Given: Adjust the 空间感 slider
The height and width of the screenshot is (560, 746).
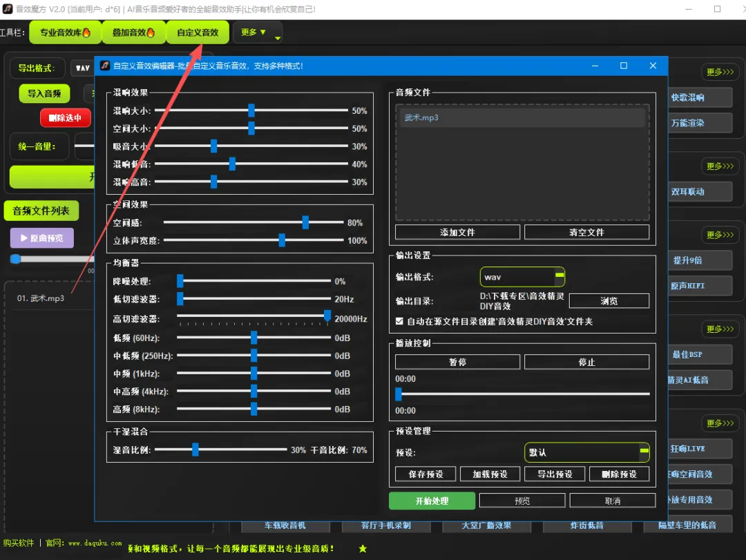Looking at the screenshot, I should (x=254, y=222).
